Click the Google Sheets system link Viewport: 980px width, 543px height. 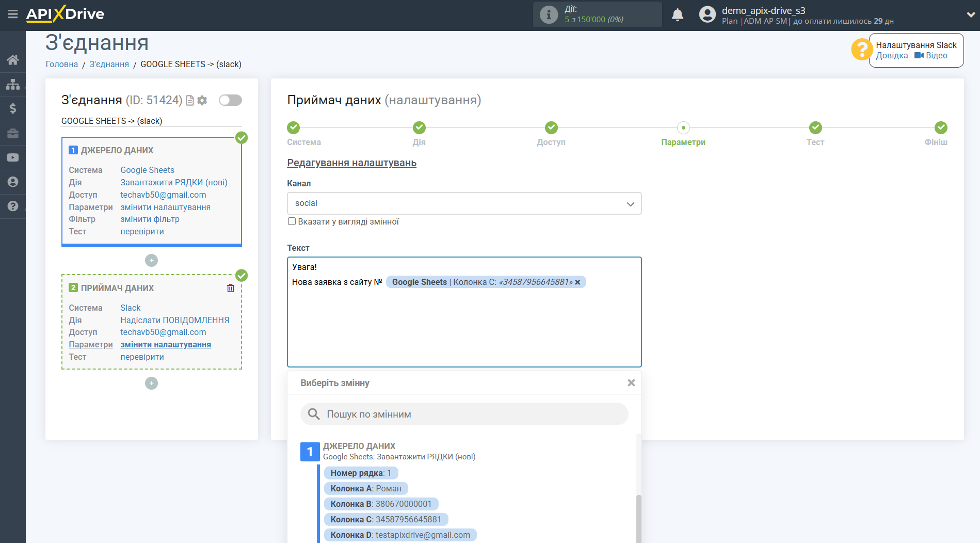[x=148, y=170]
